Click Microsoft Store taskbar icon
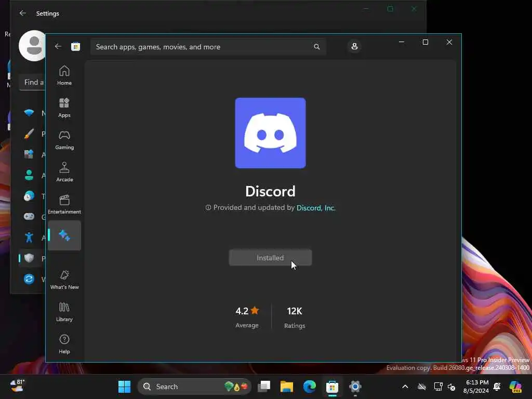The width and height of the screenshot is (532, 399). coord(332,387)
